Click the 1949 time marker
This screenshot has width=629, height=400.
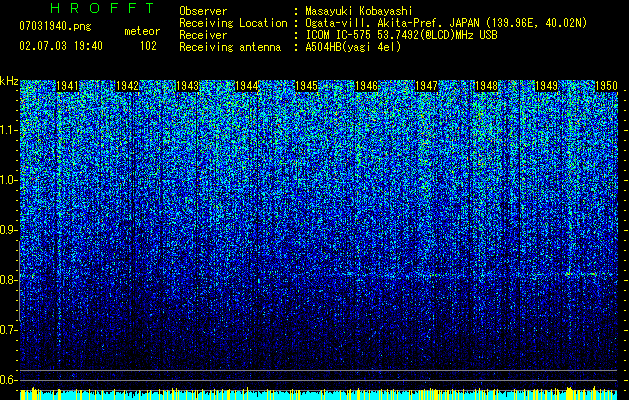pos(546,86)
